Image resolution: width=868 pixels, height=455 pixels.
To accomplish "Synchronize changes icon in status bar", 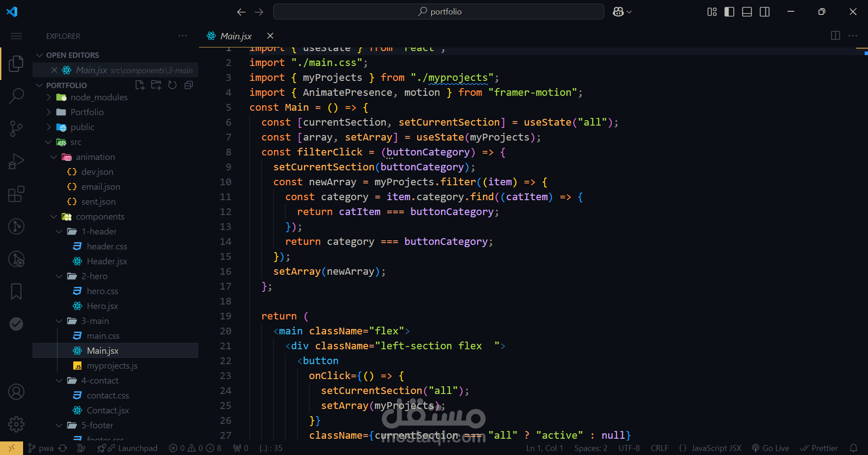I will (x=63, y=448).
